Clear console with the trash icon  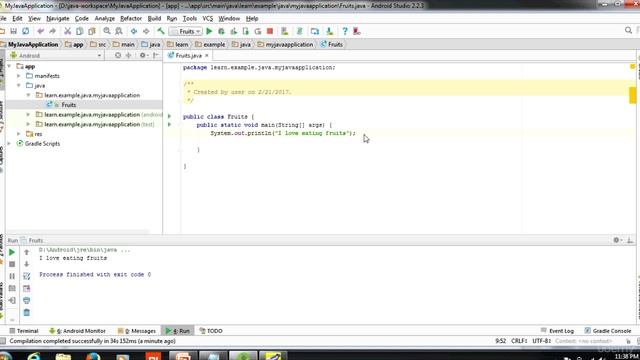pos(27,313)
